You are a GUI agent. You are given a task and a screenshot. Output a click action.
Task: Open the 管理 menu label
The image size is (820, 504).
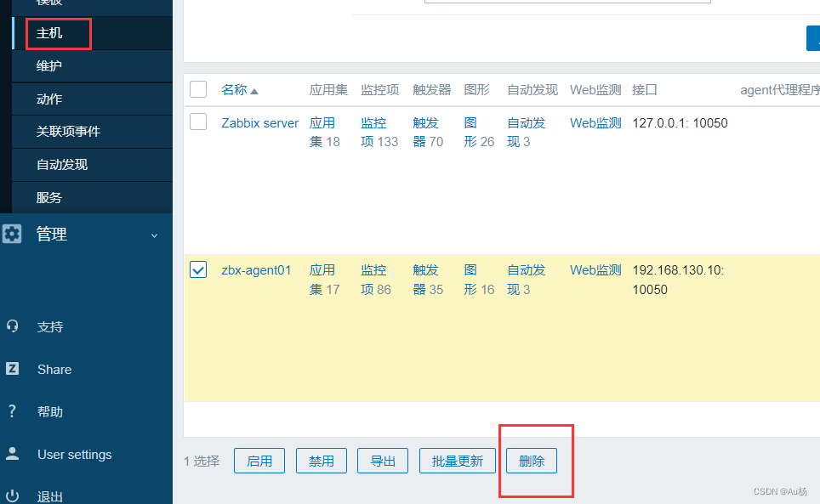pyautogui.click(x=51, y=234)
